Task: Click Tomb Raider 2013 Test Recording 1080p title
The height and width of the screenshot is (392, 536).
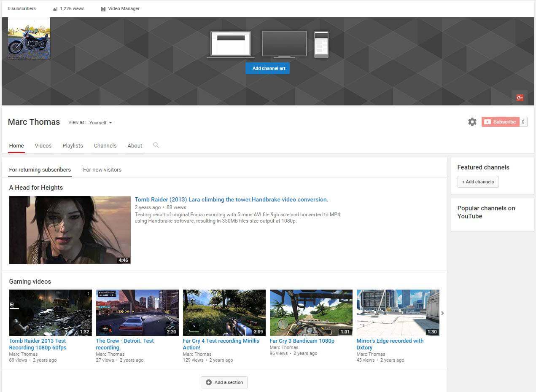Action: (38, 344)
